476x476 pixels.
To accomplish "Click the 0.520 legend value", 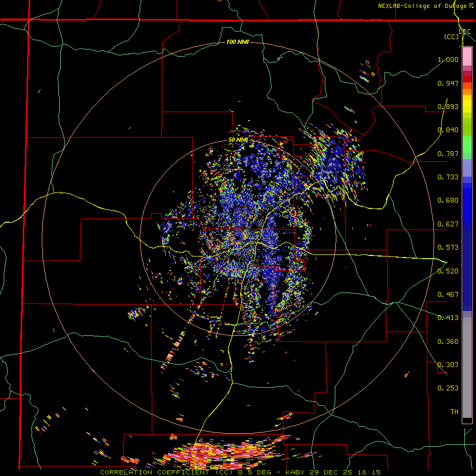I will click(x=448, y=271).
